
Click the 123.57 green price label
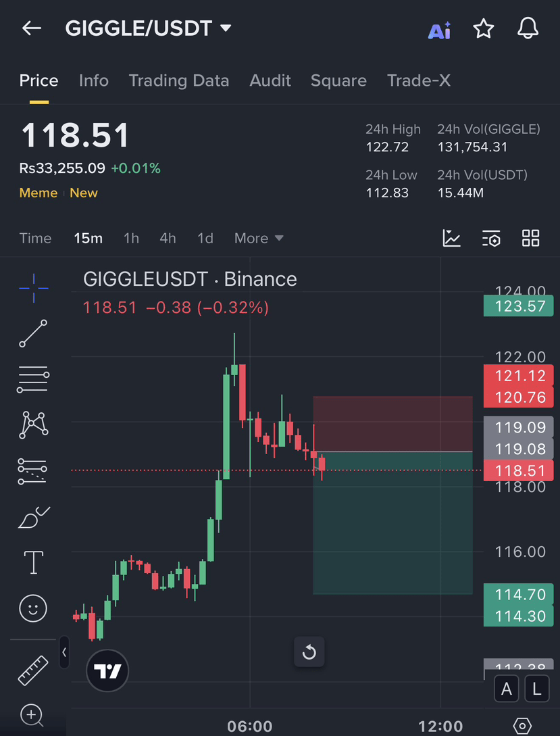pos(518,306)
